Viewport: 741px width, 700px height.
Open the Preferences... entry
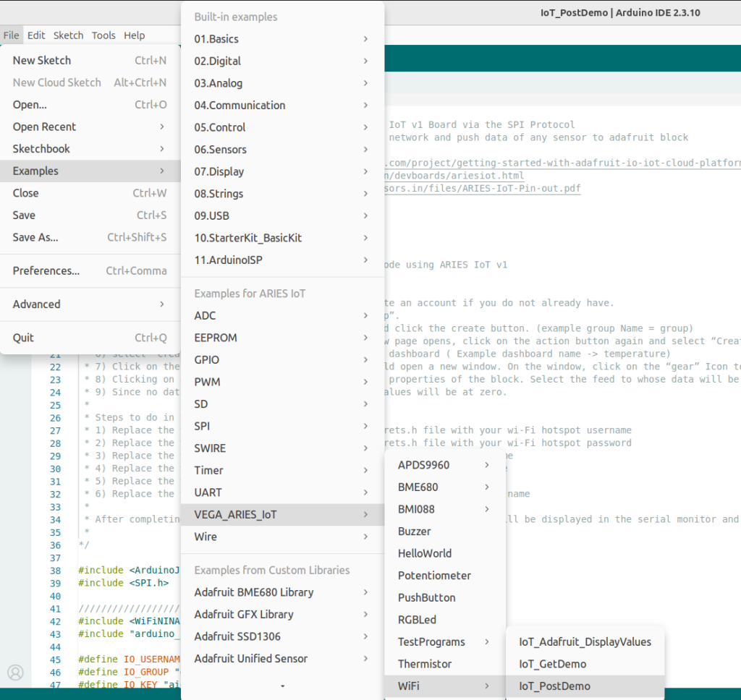click(90, 270)
